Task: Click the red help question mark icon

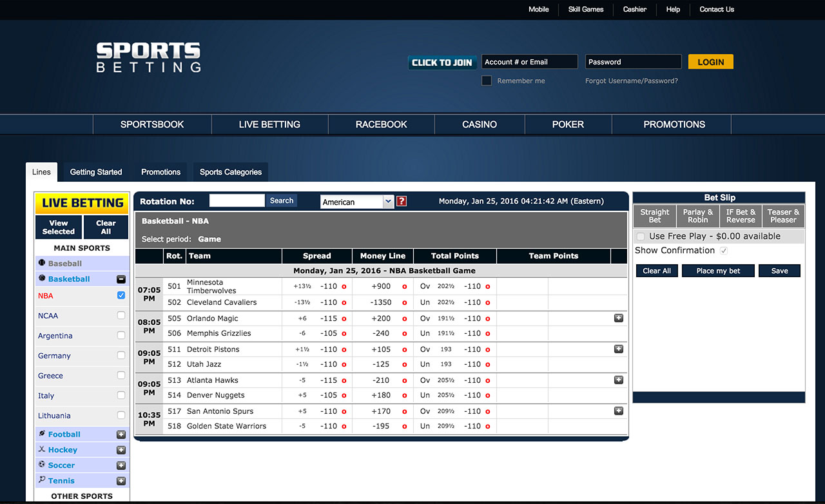Action: (x=402, y=201)
